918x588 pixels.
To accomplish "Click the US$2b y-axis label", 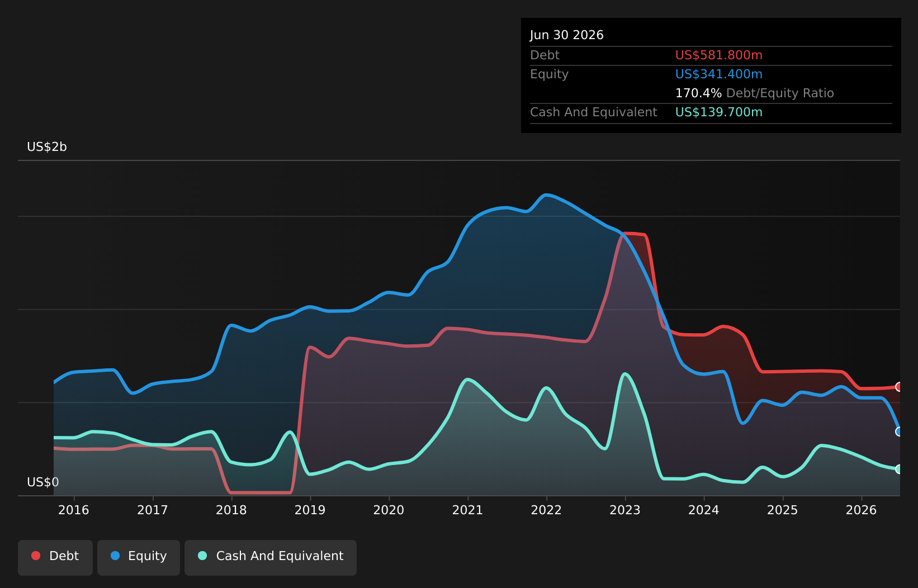I will (47, 147).
